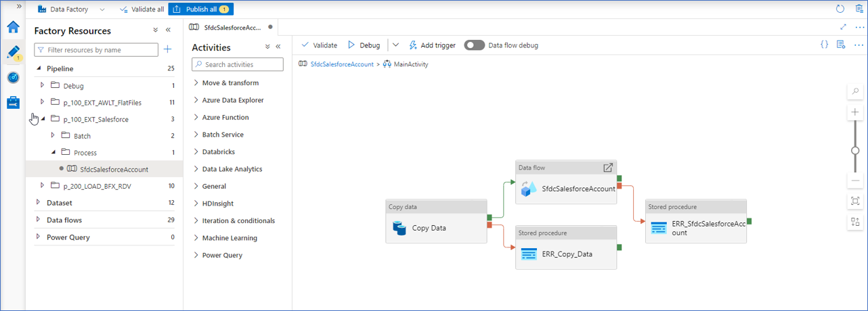Open the Debug options dropdown arrow
Image resolution: width=868 pixels, height=311 pixels.
[396, 45]
